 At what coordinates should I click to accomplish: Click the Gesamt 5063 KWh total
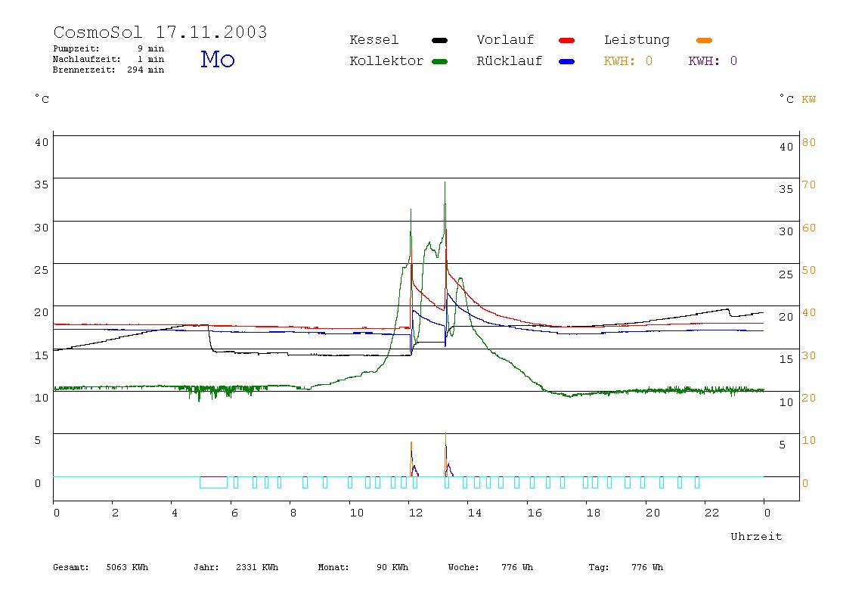[x=101, y=567]
